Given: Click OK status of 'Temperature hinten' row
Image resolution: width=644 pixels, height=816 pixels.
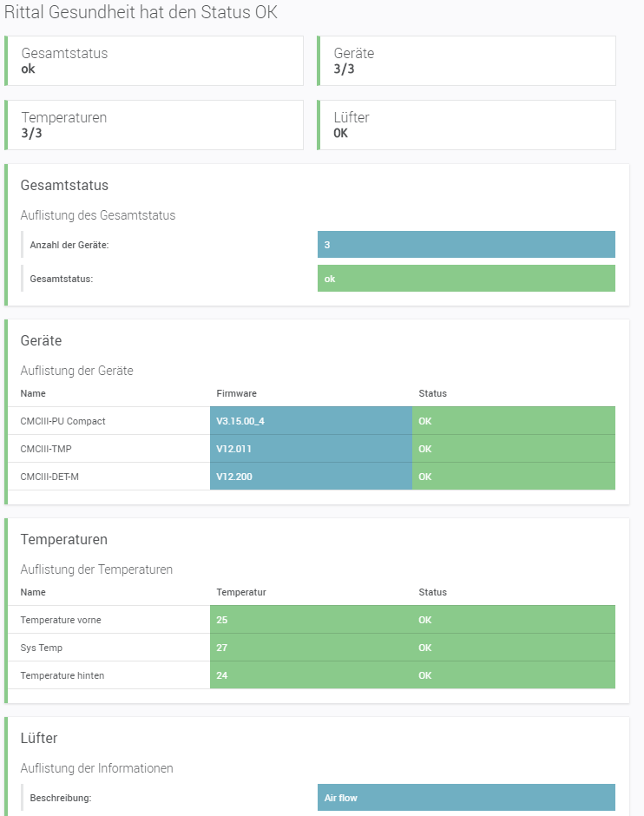Looking at the screenshot, I should (513, 675).
